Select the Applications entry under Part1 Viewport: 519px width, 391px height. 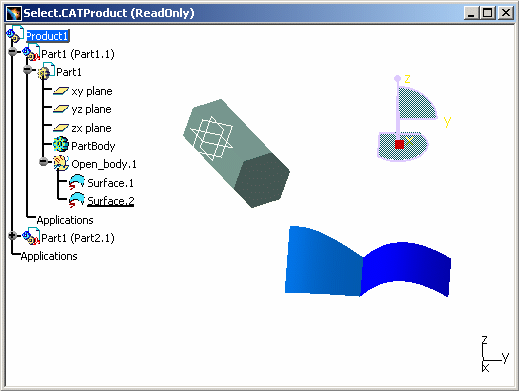(x=65, y=220)
